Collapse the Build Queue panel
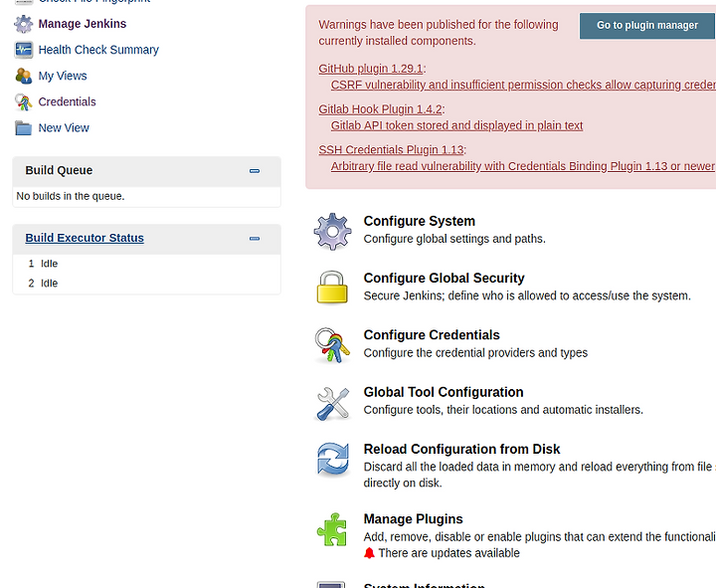 coord(255,171)
